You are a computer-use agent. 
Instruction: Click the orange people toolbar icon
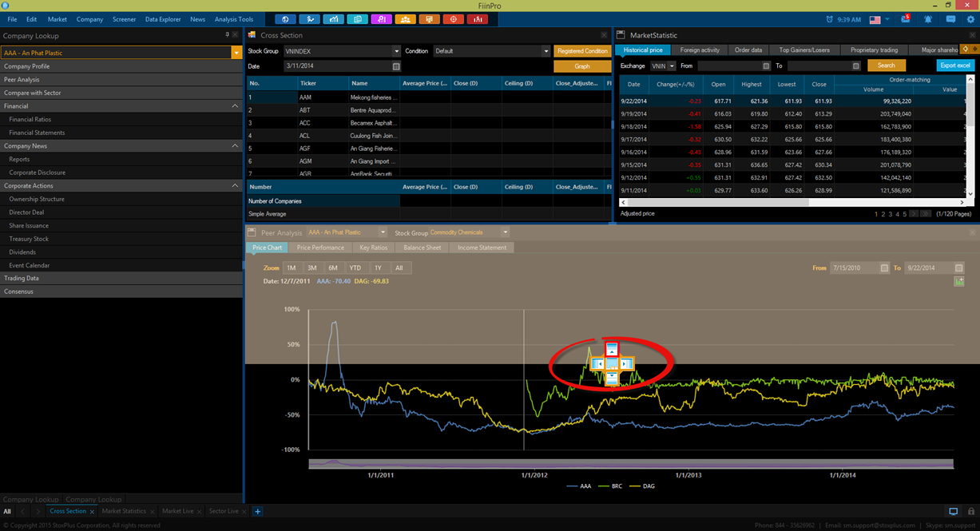[x=406, y=18]
